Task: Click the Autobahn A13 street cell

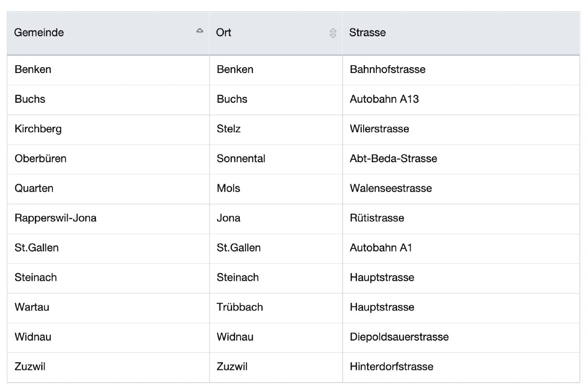Action: click(x=384, y=99)
